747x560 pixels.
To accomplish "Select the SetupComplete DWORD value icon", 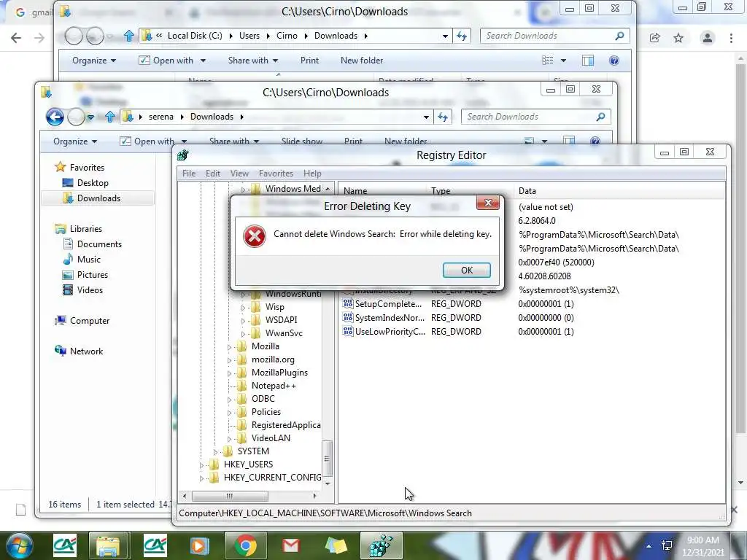I will [x=348, y=303].
